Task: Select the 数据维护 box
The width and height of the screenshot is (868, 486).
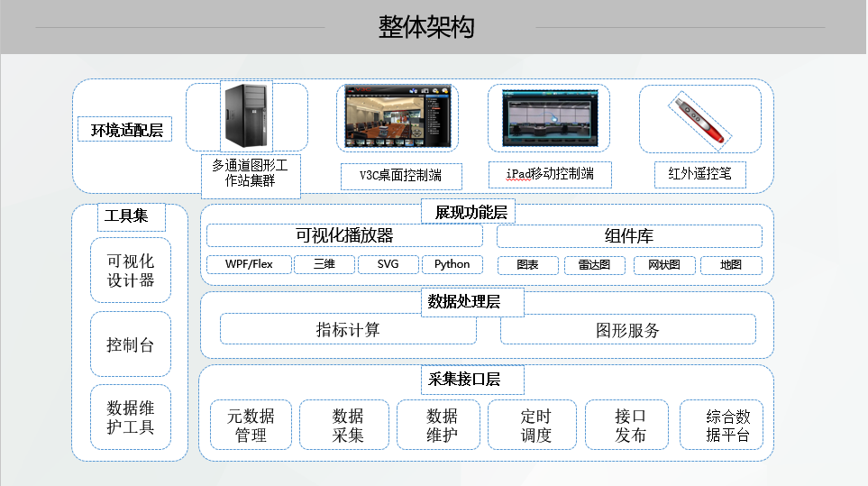Action: (438, 425)
